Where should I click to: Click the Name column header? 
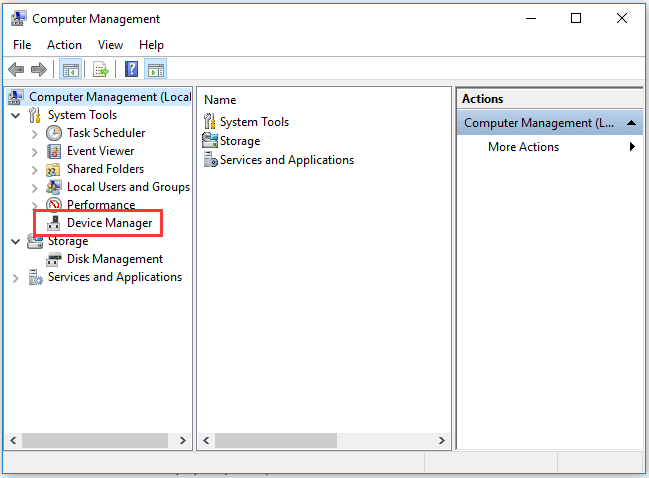220,100
